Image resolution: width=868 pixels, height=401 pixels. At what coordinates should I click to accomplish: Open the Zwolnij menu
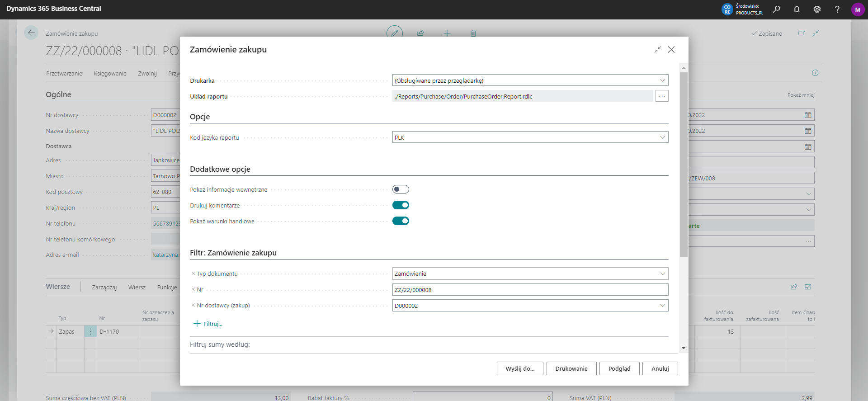click(147, 73)
